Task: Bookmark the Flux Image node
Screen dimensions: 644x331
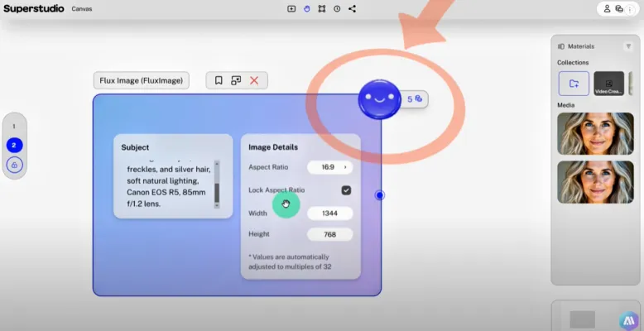Action: pos(219,80)
